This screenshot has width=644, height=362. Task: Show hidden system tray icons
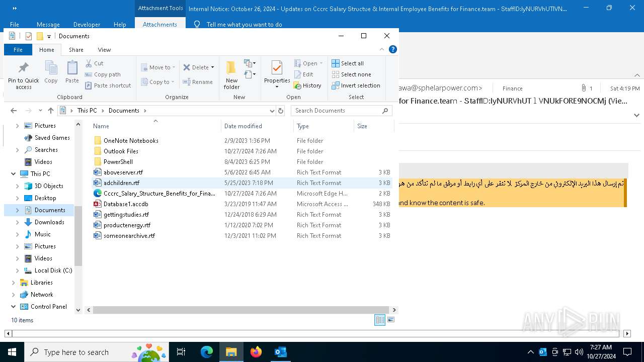530,352
